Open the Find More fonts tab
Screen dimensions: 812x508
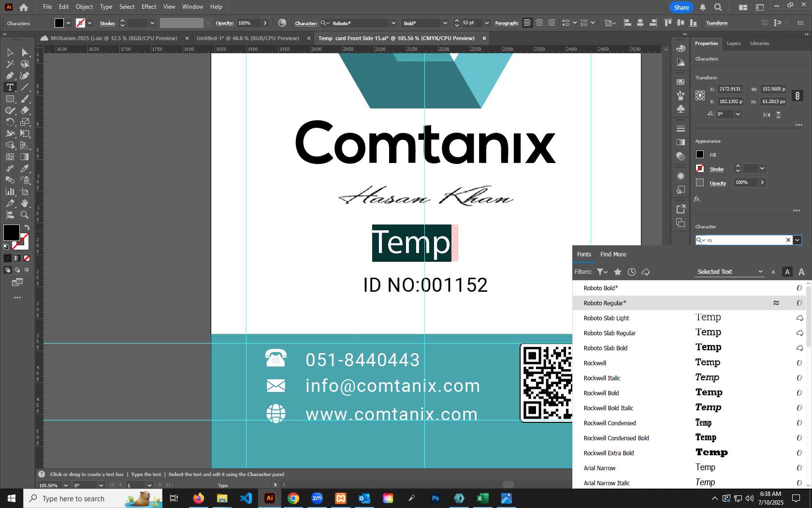(613, 254)
